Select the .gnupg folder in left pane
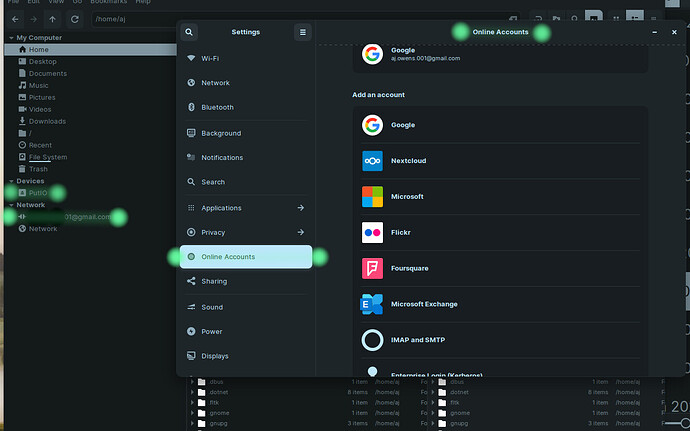 [216, 424]
